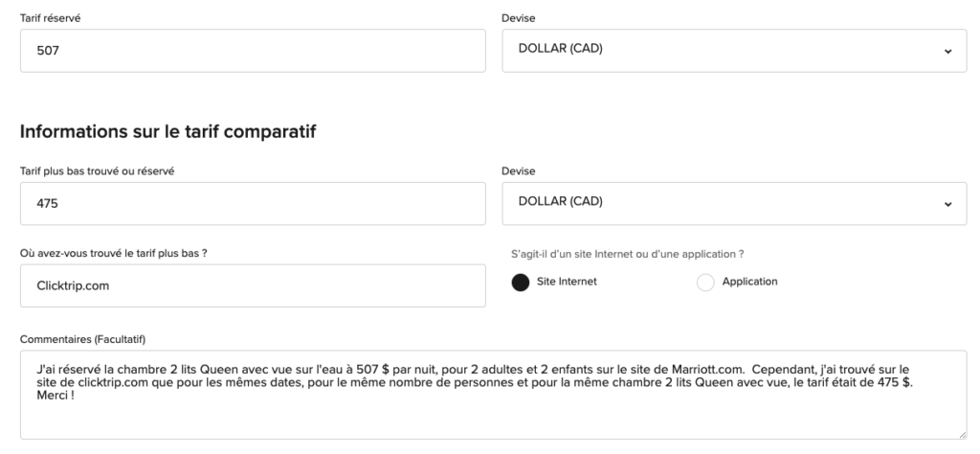Click the "Tarif réservé" field label

[44, 17]
